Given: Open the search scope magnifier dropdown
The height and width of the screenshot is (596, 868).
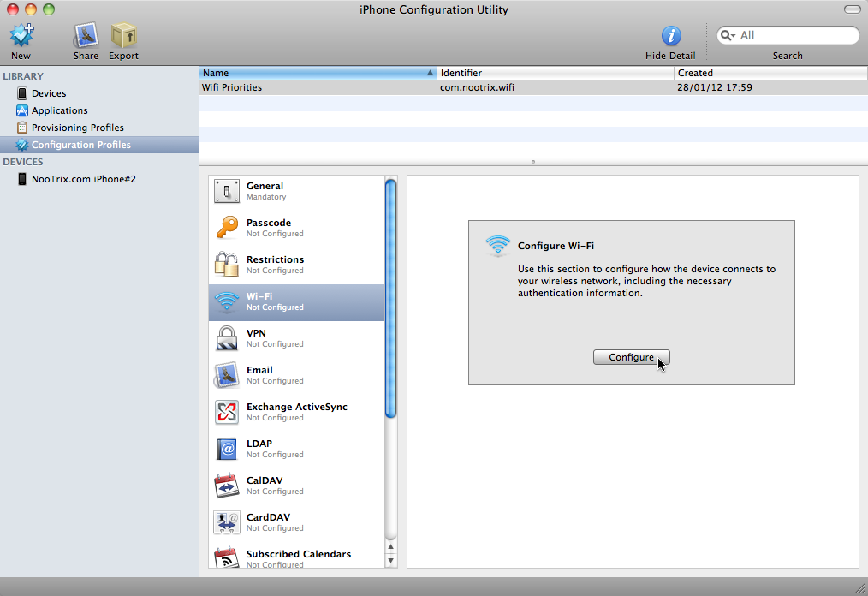Looking at the screenshot, I should (728, 35).
